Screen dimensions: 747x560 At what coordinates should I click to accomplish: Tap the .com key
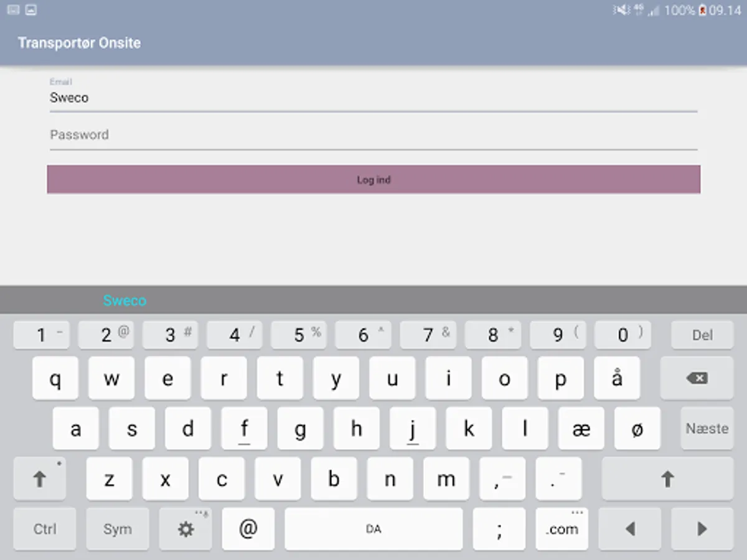pyautogui.click(x=562, y=529)
